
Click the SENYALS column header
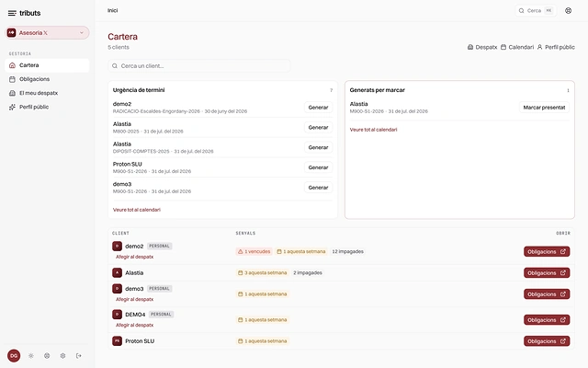click(245, 233)
